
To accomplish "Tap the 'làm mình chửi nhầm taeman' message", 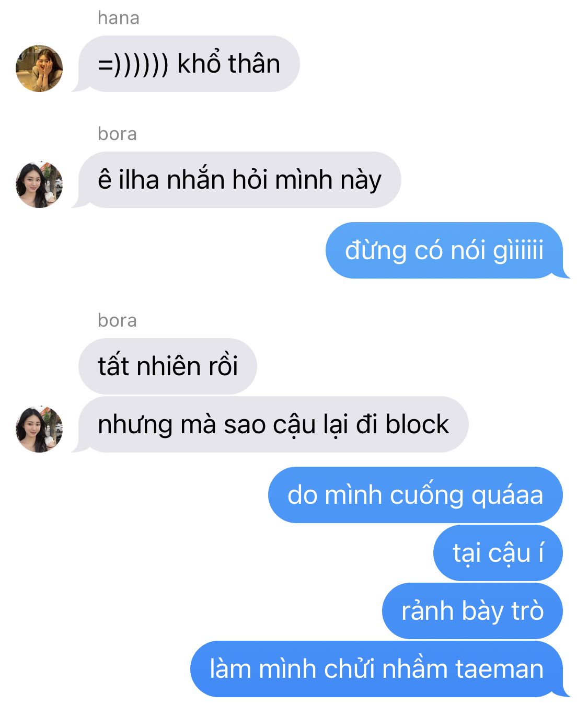I will point(377,669).
